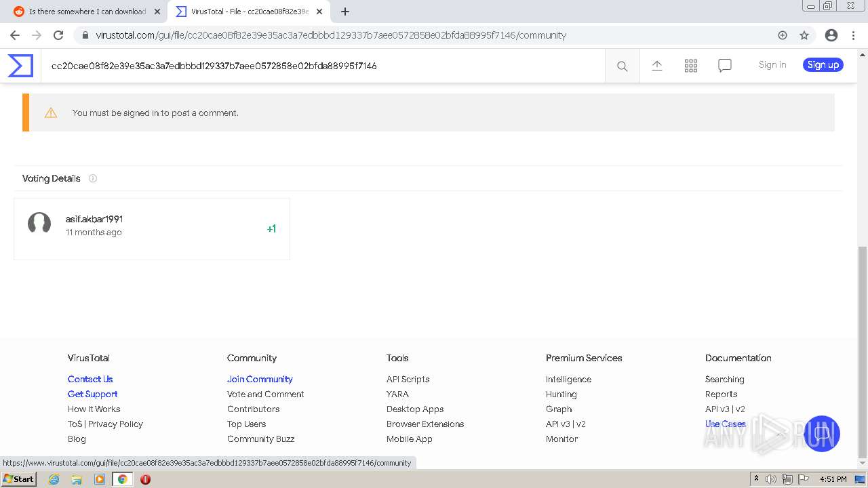Open the Windows Start menu
This screenshot has width=868, height=488.
tap(19, 479)
